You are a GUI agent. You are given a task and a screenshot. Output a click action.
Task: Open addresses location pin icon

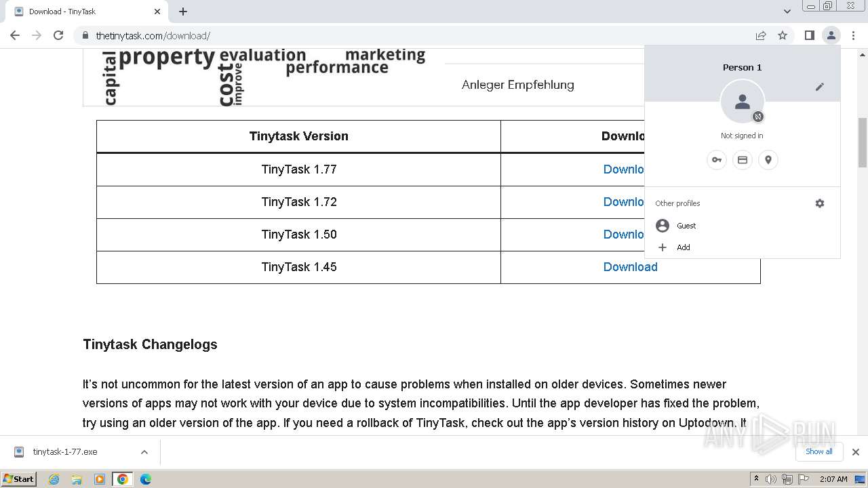tap(768, 160)
